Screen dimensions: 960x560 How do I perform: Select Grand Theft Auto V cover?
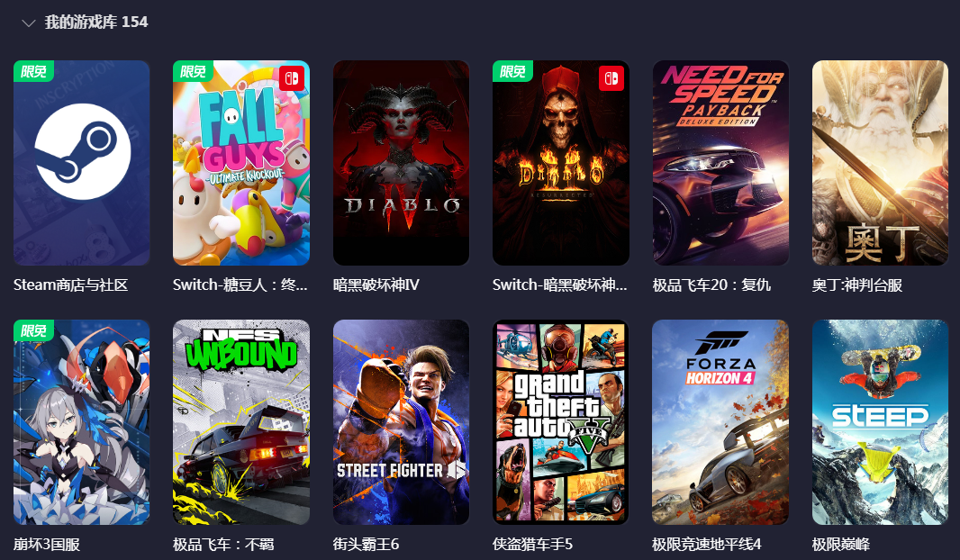[x=561, y=422]
